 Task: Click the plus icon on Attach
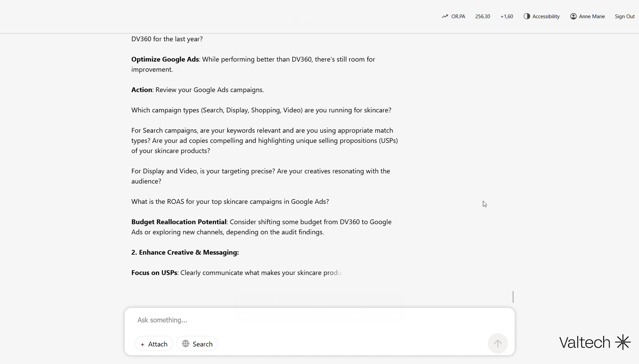tap(142, 344)
